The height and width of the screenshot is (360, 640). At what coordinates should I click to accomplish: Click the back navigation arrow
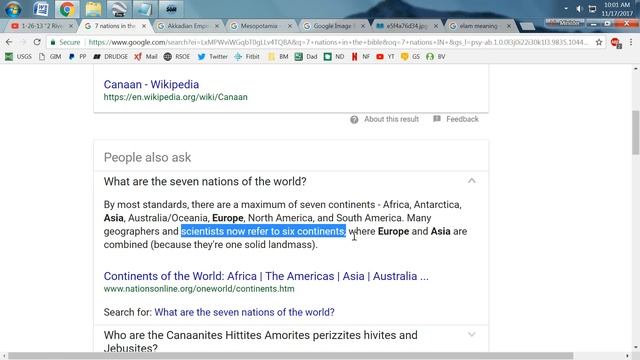point(9,42)
